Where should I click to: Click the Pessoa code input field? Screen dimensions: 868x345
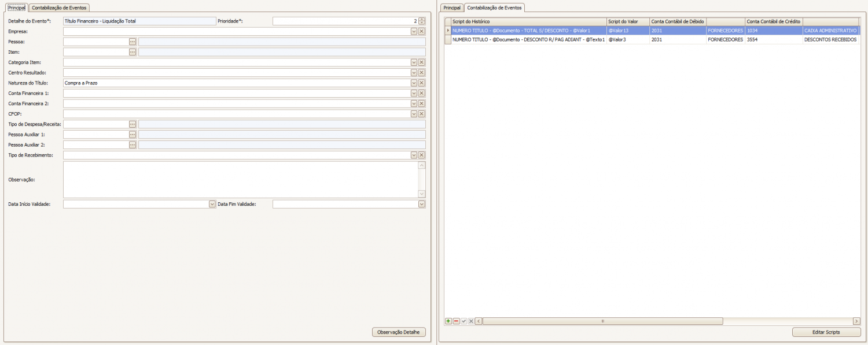click(x=96, y=42)
